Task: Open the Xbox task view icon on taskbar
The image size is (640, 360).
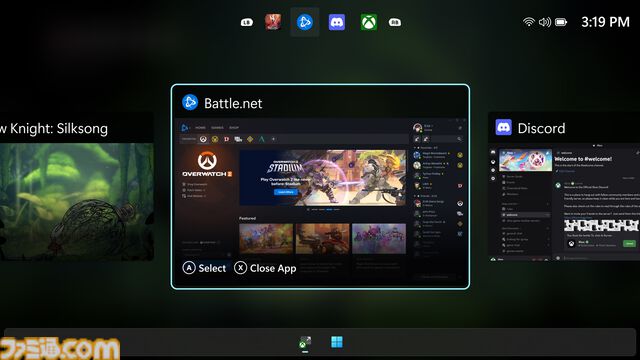Action: click(305, 342)
